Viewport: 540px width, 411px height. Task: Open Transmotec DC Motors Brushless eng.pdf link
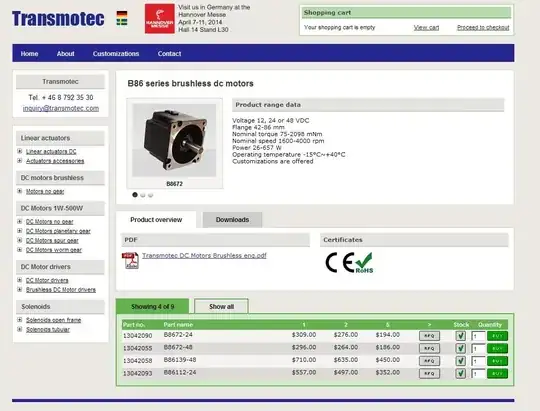[x=204, y=256]
